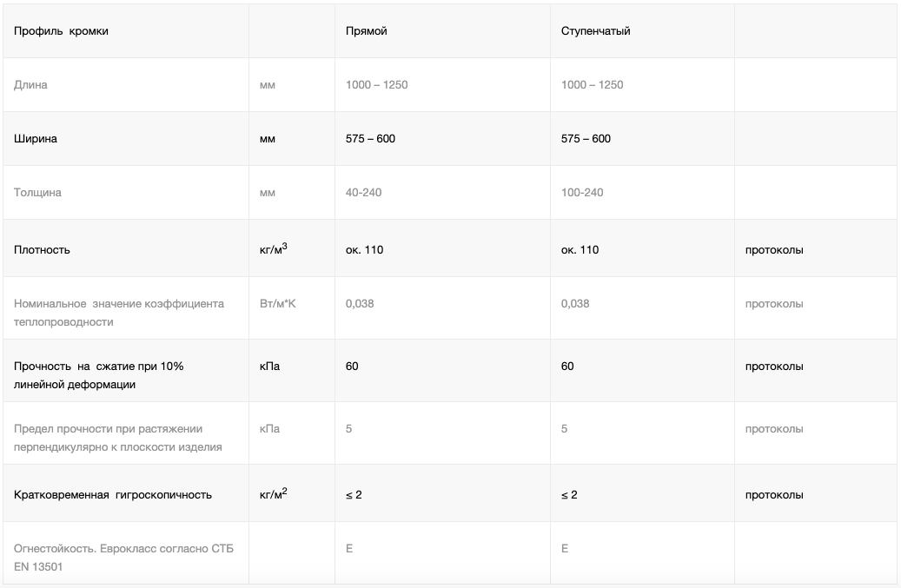
Task: Click the 'Ступенчатый' column header
Action: [595, 31]
